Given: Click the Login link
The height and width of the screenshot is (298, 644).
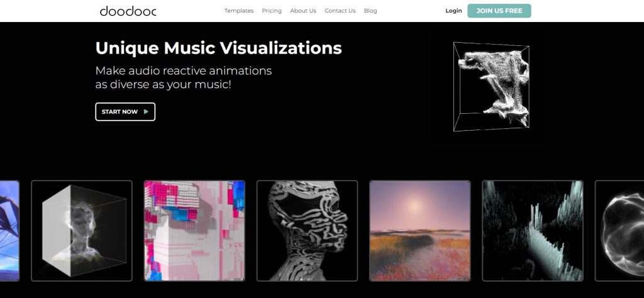Looking at the screenshot, I should pos(453,11).
